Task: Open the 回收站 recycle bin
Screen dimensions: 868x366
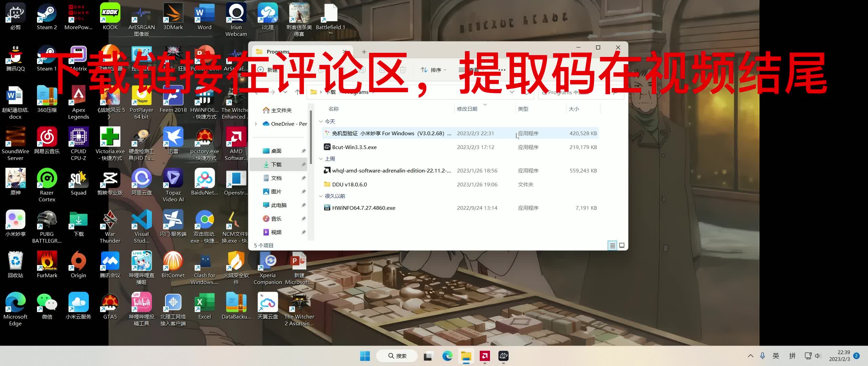Action: click(x=15, y=264)
